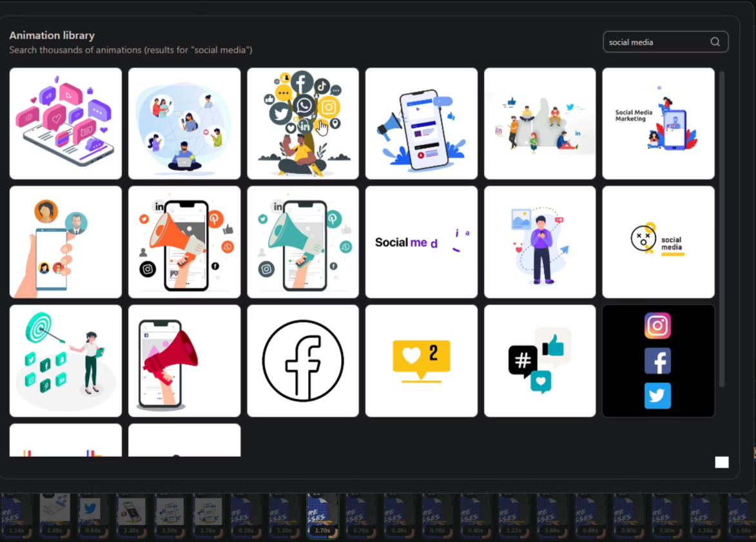
Task: Choose the hand holding phone with avatars animation
Action: pyautogui.click(x=66, y=242)
